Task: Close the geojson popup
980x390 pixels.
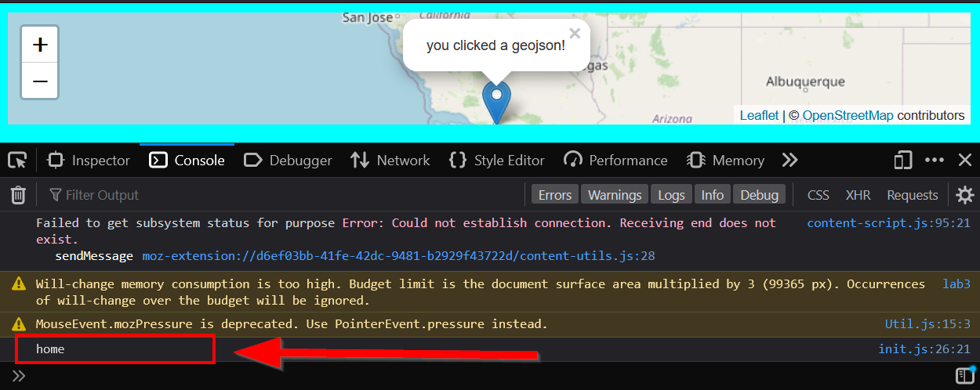Action: coord(575,34)
